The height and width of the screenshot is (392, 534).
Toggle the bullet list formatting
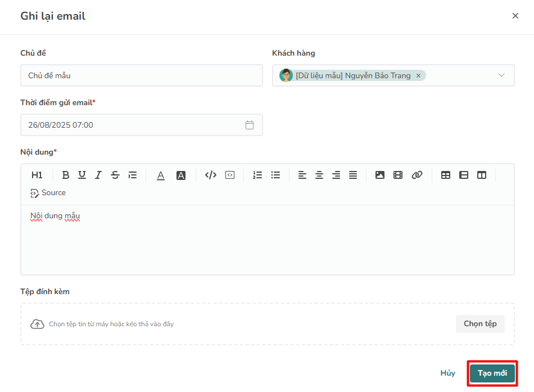275,175
